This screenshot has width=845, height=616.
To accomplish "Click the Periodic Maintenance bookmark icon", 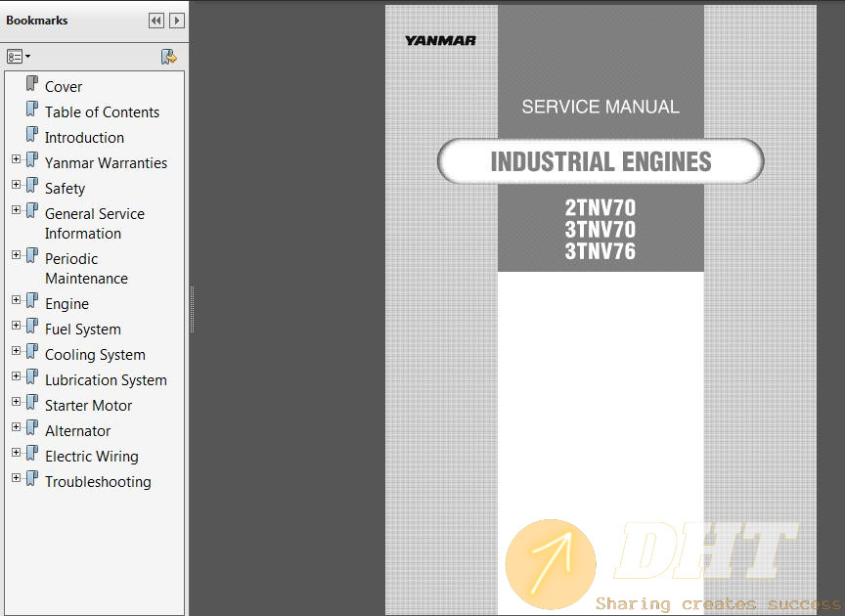I will pyautogui.click(x=32, y=255).
